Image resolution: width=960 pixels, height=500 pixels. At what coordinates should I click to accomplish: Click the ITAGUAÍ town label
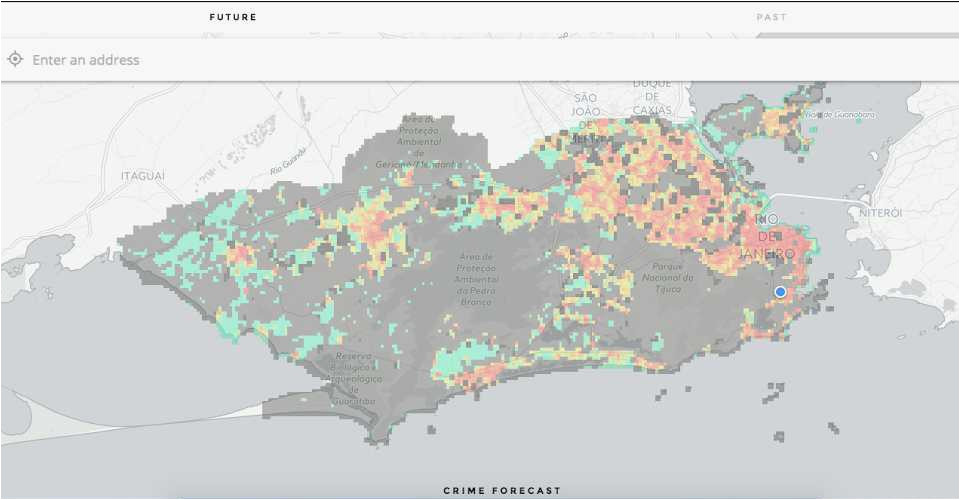(142, 175)
